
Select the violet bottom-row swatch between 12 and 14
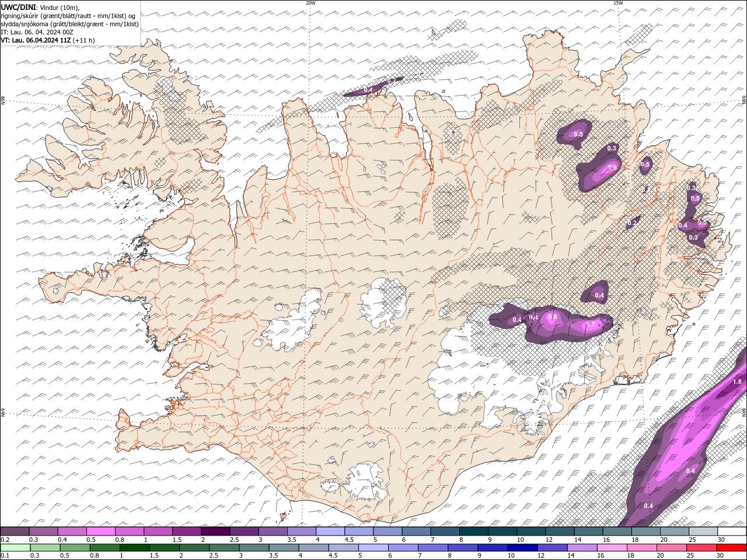[x=552, y=548]
